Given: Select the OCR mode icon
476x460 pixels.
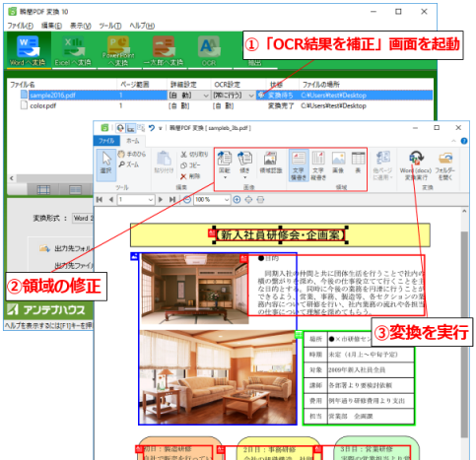Looking at the screenshot, I should coord(209,50).
